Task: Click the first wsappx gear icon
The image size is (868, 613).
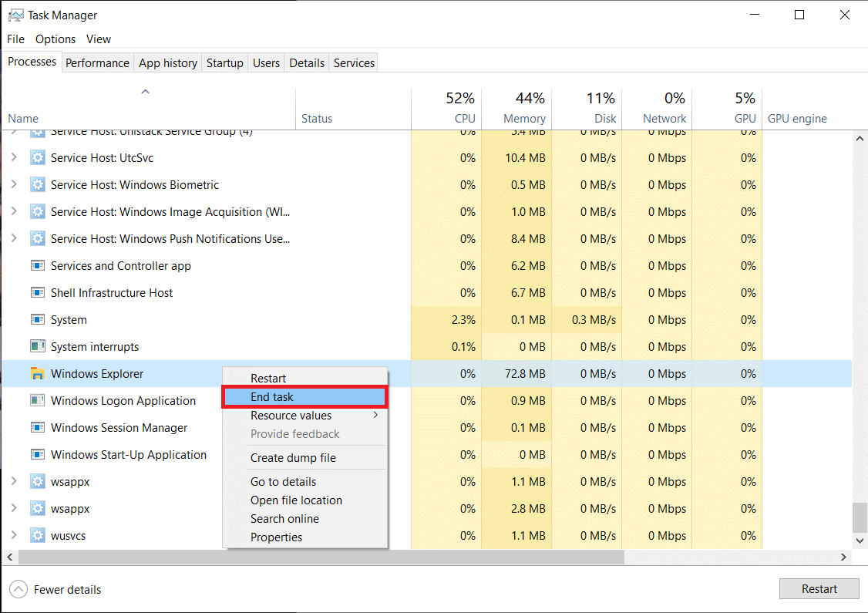Action: (37, 482)
